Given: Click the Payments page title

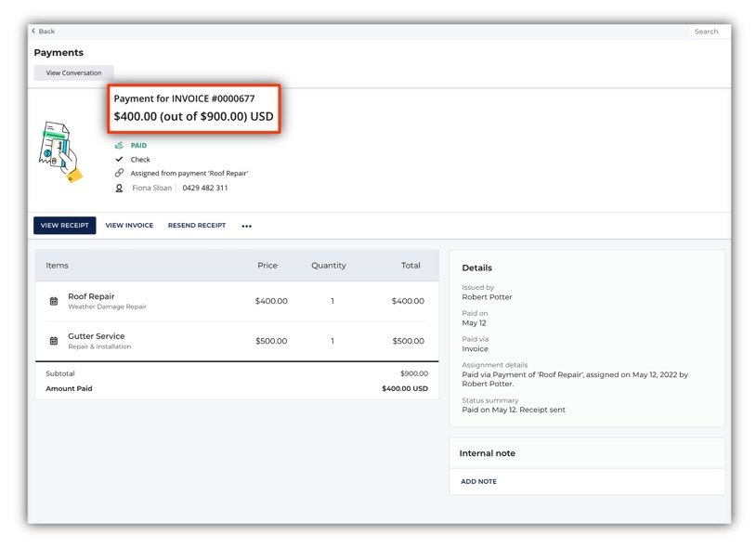Looking at the screenshot, I should coord(59,53).
